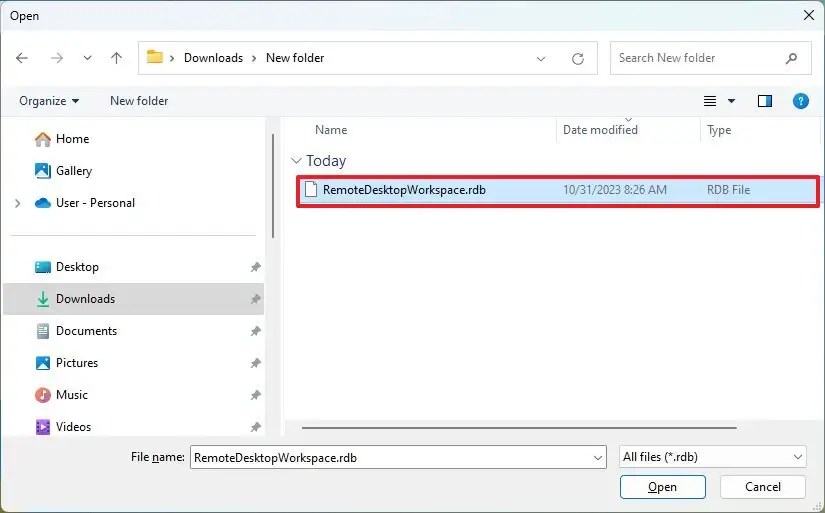Go up one folder level arrow
This screenshot has width=825, height=513.
(116, 58)
